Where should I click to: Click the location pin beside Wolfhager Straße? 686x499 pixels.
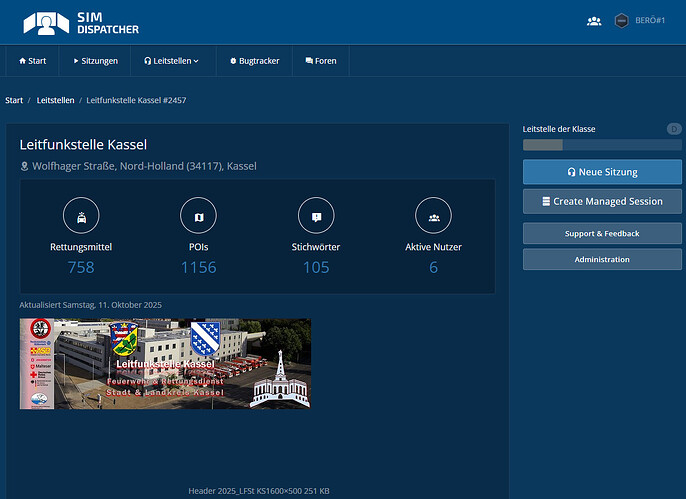pyautogui.click(x=25, y=166)
